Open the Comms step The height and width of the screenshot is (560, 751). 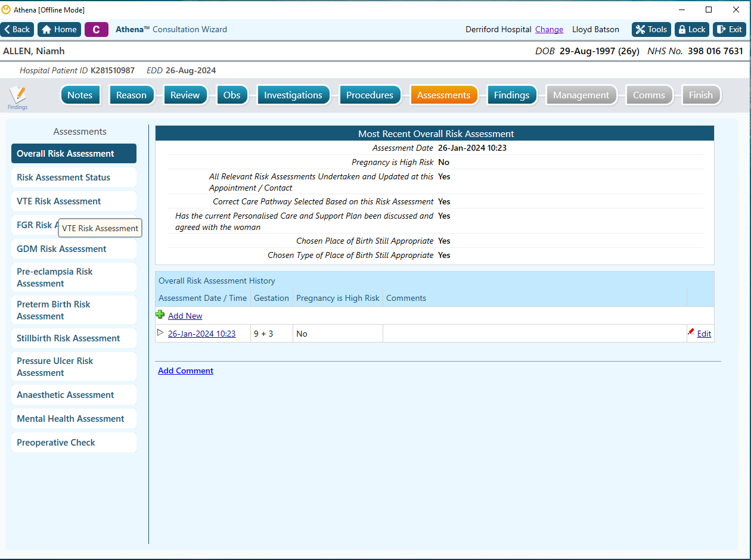point(649,95)
